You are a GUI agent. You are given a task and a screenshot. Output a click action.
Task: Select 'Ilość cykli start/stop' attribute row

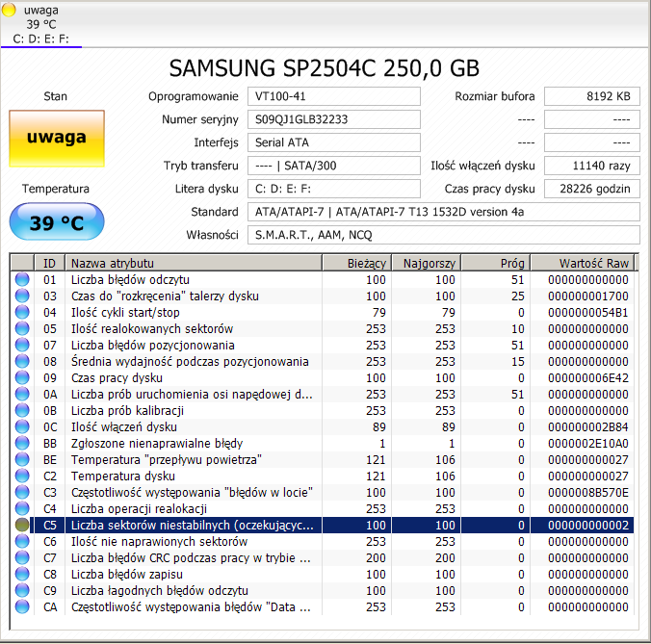pyautogui.click(x=323, y=312)
